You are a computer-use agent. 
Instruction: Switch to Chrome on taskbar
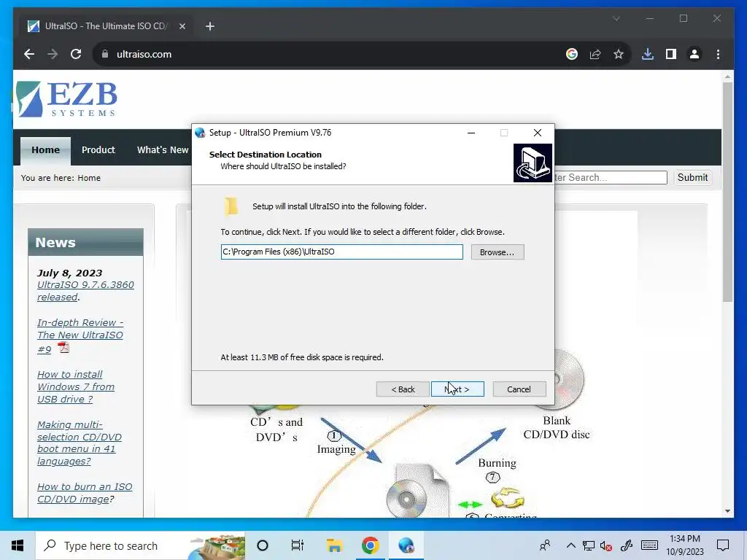[370, 545]
